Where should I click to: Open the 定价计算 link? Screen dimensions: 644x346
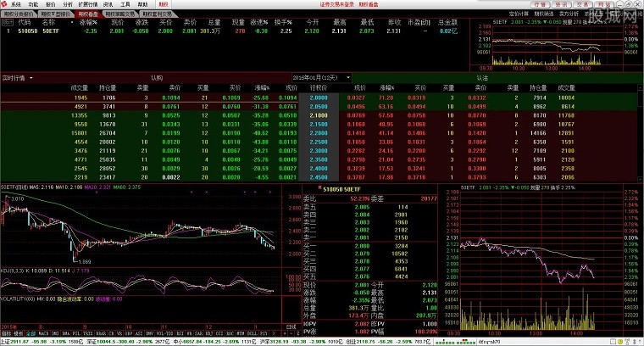519,14
